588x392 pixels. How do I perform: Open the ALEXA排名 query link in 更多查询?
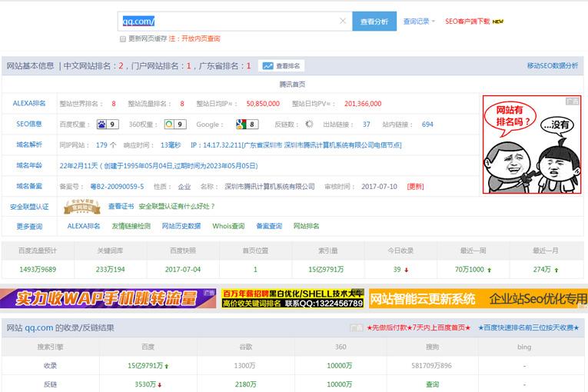tap(84, 226)
